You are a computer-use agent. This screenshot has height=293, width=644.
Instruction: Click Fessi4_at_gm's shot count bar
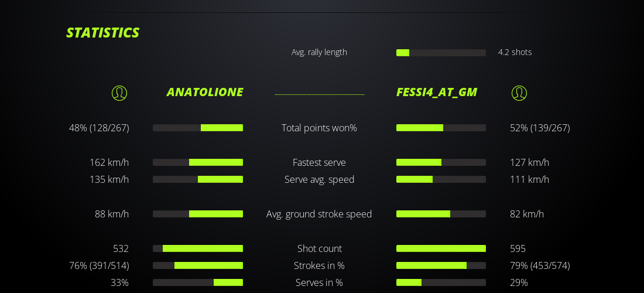pyautogui.click(x=441, y=248)
